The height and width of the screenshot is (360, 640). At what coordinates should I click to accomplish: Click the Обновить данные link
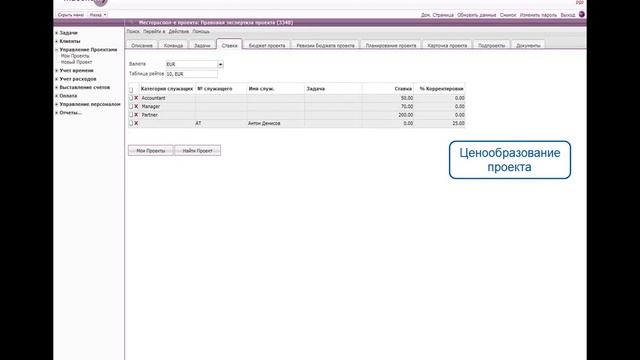point(476,15)
